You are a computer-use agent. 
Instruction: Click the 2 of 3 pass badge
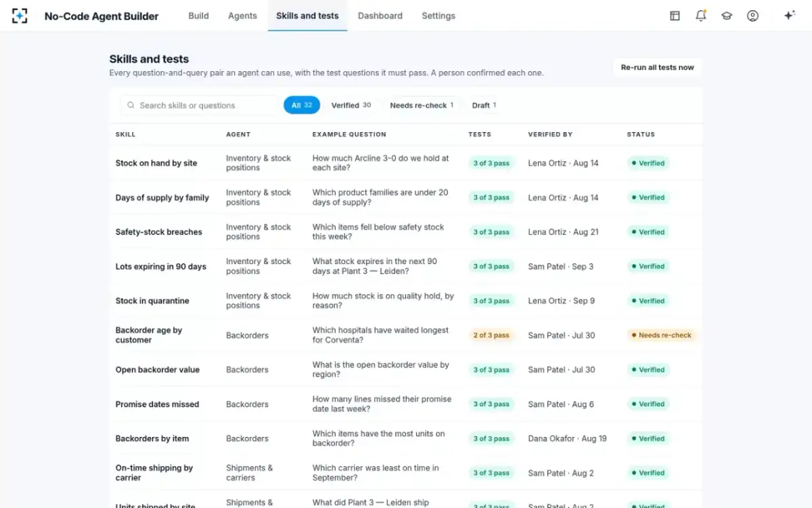[491, 335]
